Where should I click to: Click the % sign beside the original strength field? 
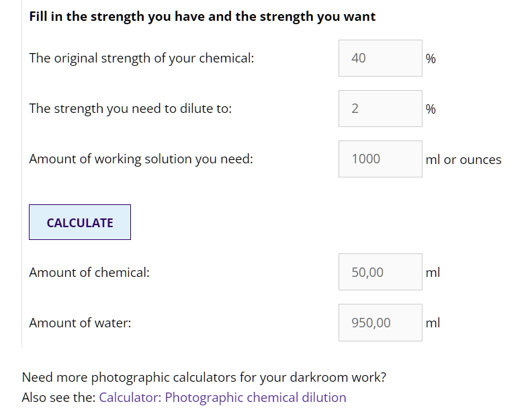(x=431, y=58)
